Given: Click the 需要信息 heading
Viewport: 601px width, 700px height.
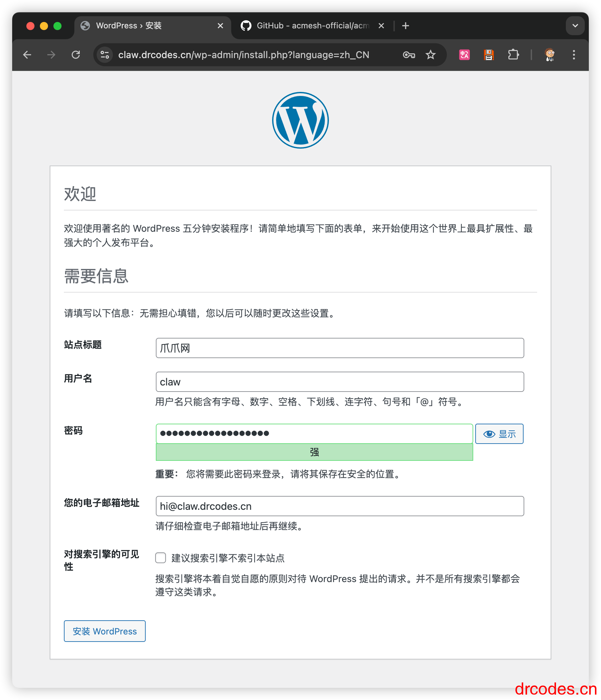Looking at the screenshot, I should point(96,276).
